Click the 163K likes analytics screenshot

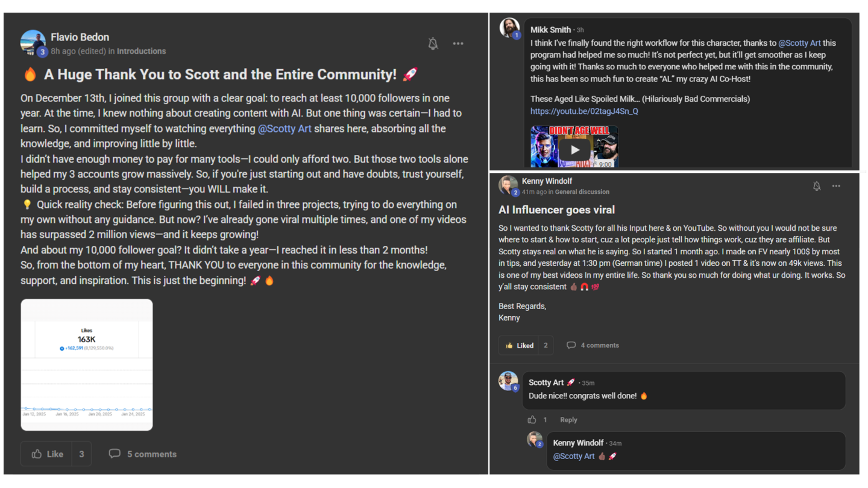86,363
